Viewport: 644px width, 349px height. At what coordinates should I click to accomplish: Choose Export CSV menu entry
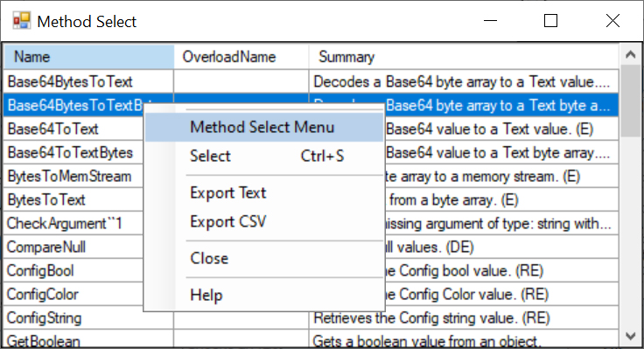pos(264,221)
